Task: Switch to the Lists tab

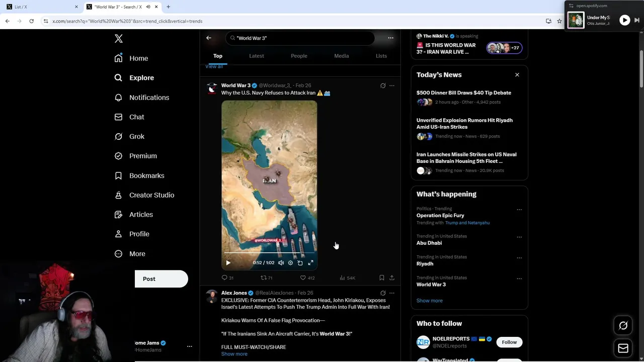Action: (x=381, y=56)
